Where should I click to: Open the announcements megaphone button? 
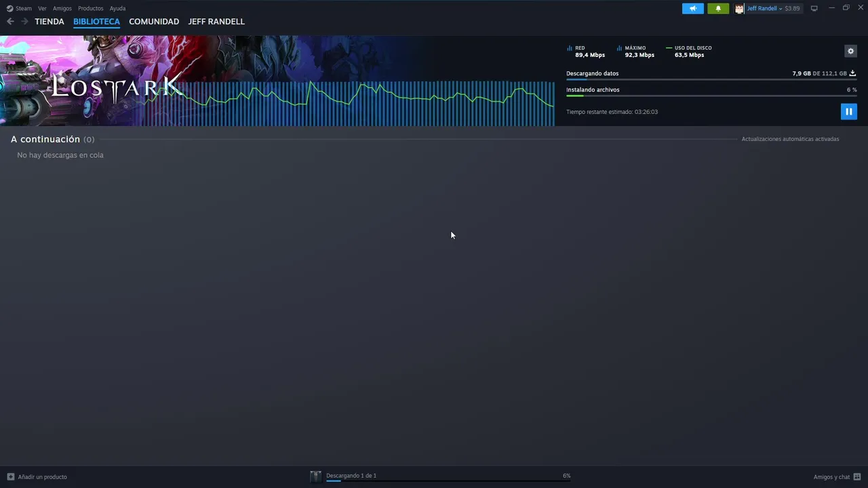pos(693,8)
